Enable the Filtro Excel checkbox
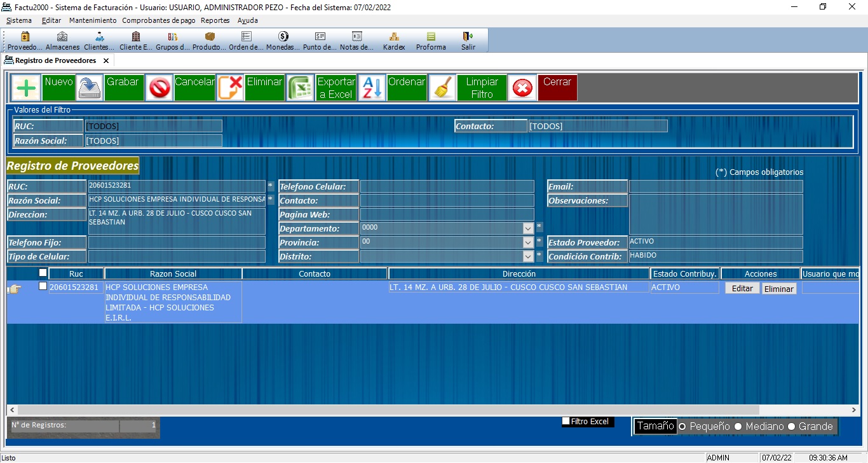 coord(566,421)
